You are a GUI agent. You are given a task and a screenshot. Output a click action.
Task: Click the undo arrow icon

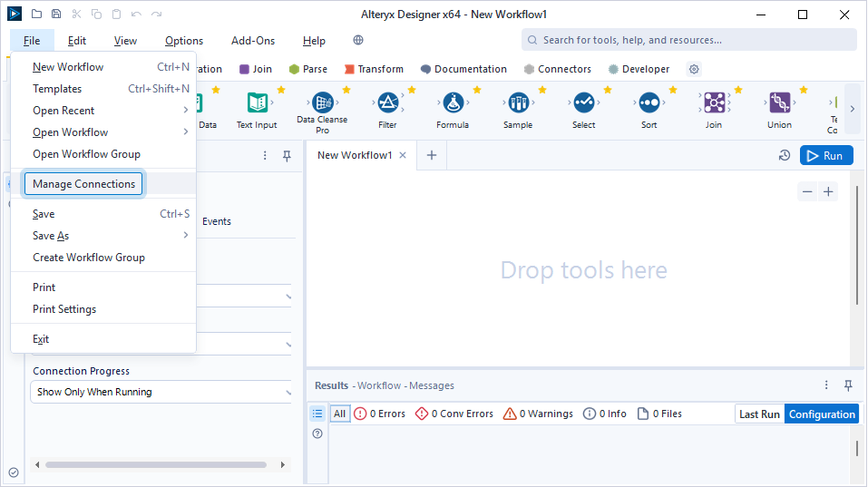[x=136, y=14]
